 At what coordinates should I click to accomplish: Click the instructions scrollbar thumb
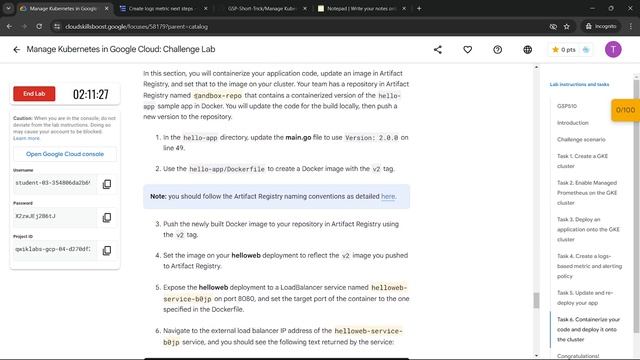(x=536, y=300)
